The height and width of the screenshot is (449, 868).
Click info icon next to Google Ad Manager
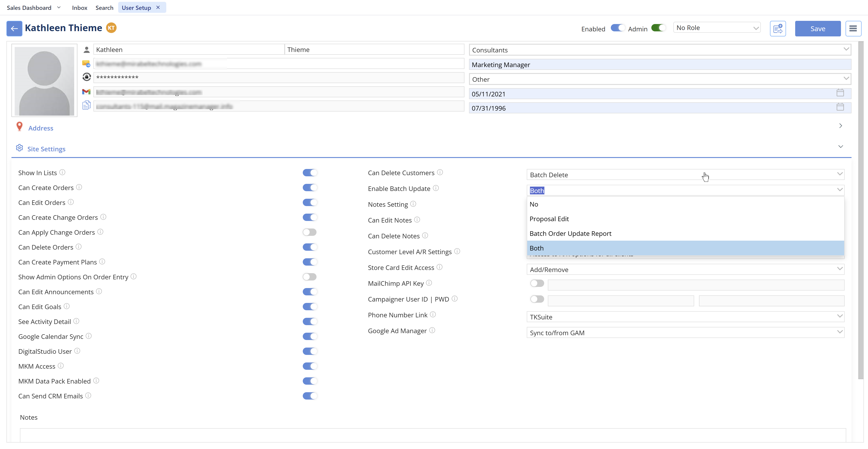(x=432, y=330)
